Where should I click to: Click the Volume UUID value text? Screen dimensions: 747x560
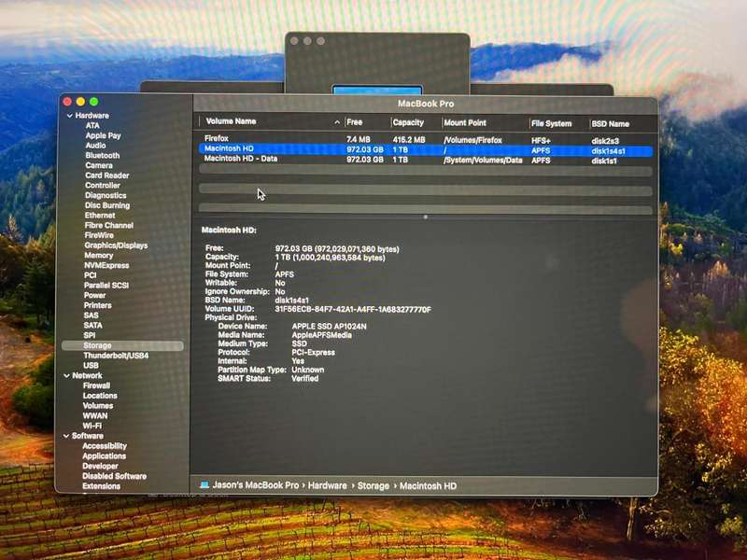(353, 310)
